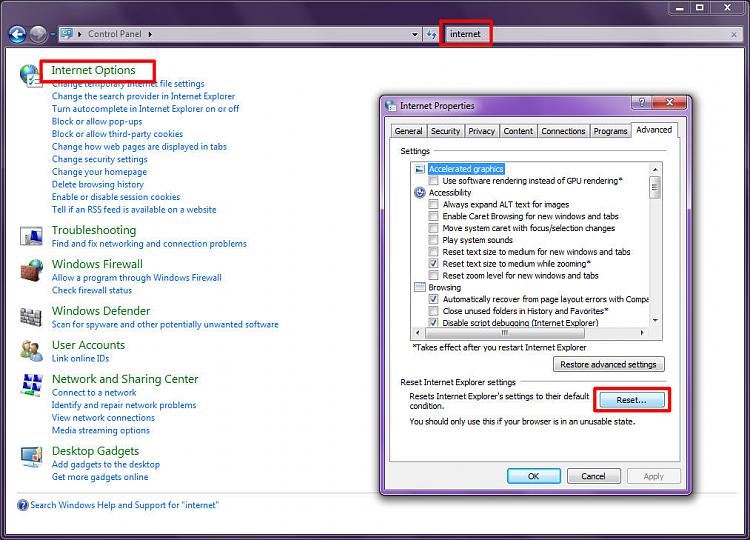Image resolution: width=750 pixels, height=540 pixels.
Task: Click the Desktop Gadgets monitor icon
Action: click(32, 457)
